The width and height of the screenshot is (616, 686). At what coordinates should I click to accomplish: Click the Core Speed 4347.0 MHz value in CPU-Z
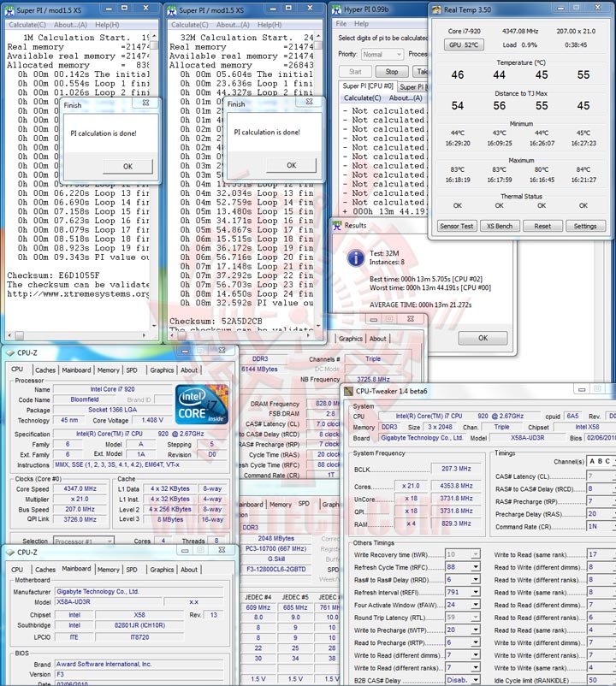[x=80, y=488]
